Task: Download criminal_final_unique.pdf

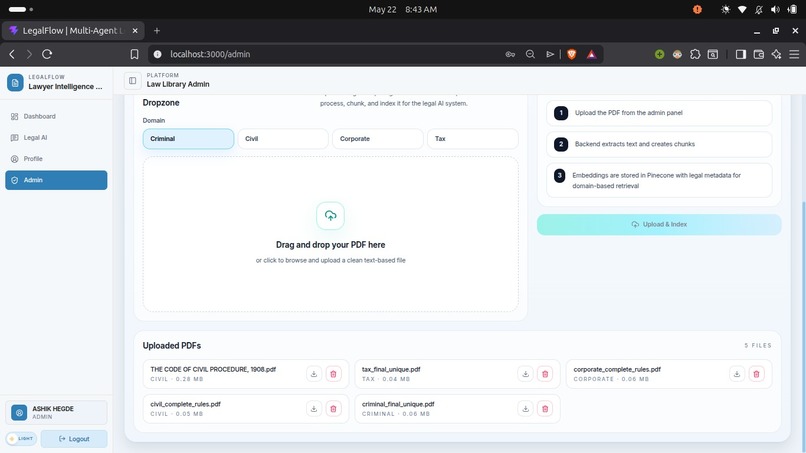Action: click(525, 409)
